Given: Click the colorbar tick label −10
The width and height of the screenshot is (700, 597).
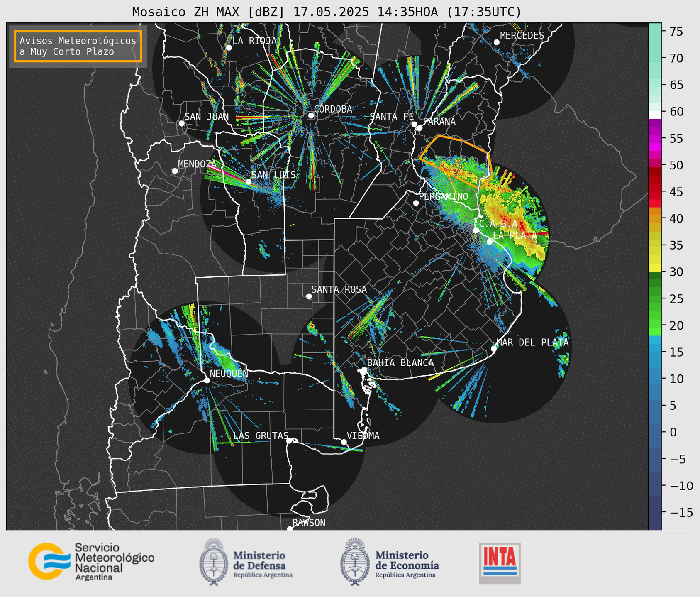Looking at the screenshot, I should 681,486.
